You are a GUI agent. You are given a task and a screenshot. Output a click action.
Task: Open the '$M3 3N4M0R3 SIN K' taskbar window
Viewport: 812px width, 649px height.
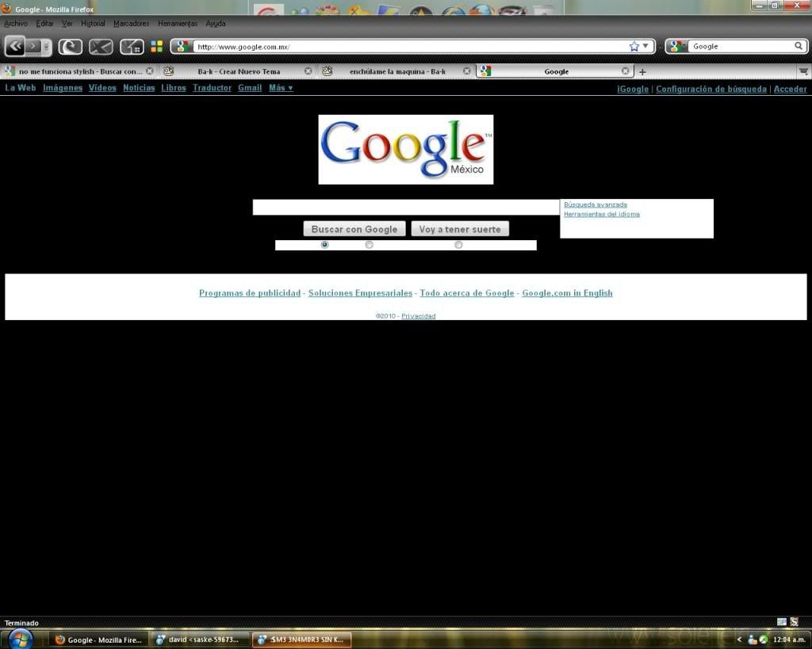[x=301, y=639]
